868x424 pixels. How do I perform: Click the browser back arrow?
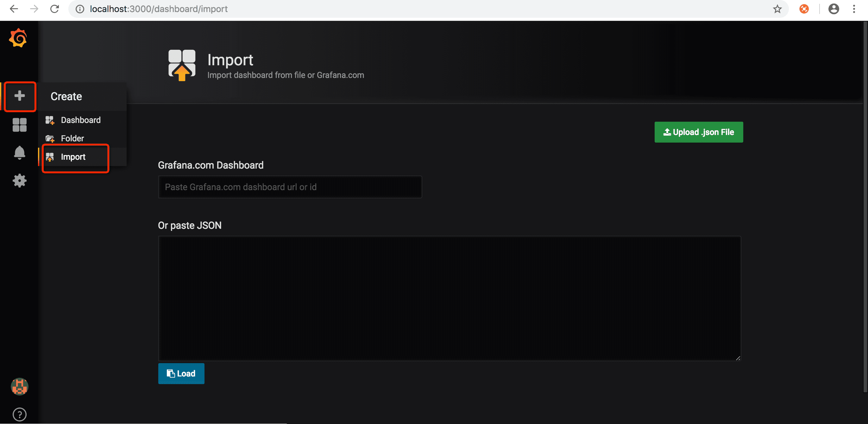pos(14,9)
